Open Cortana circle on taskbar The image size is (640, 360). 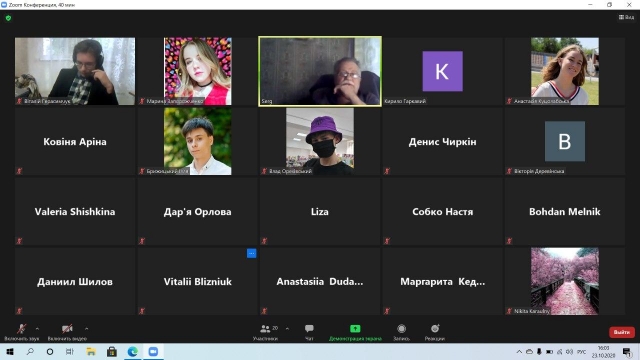coord(50,351)
